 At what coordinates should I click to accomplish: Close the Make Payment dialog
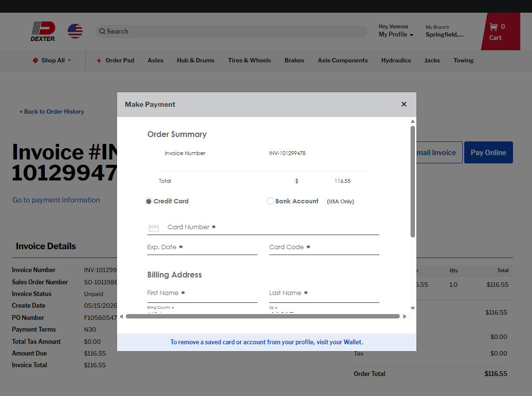pos(404,104)
